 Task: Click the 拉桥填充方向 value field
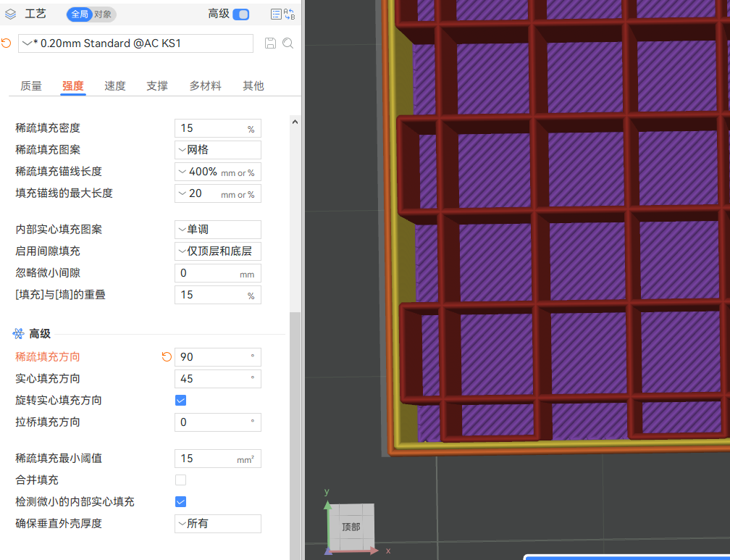tap(218, 422)
